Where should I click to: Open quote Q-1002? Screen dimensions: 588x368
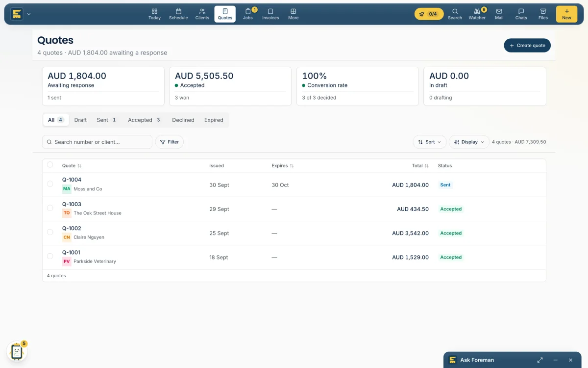click(72, 228)
